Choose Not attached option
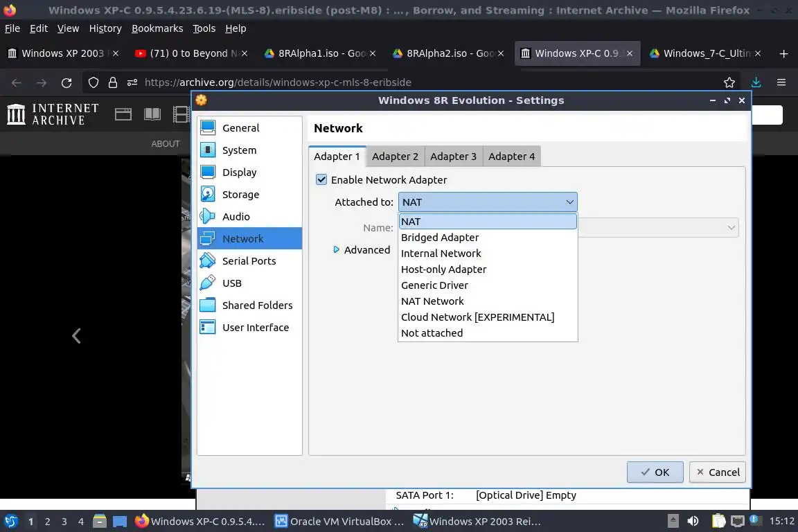Viewport: 798px width, 532px height. pyautogui.click(x=488, y=333)
